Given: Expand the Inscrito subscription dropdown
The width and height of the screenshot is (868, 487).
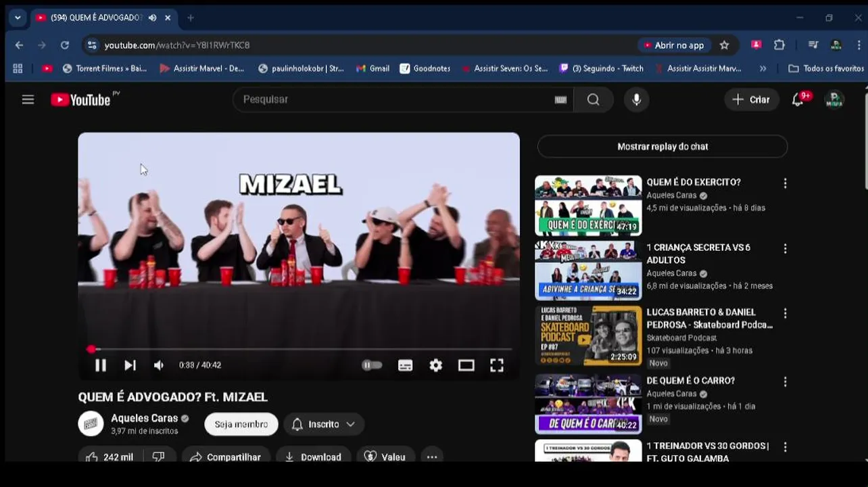Looking at the screenshot, I should coord(324,424).
